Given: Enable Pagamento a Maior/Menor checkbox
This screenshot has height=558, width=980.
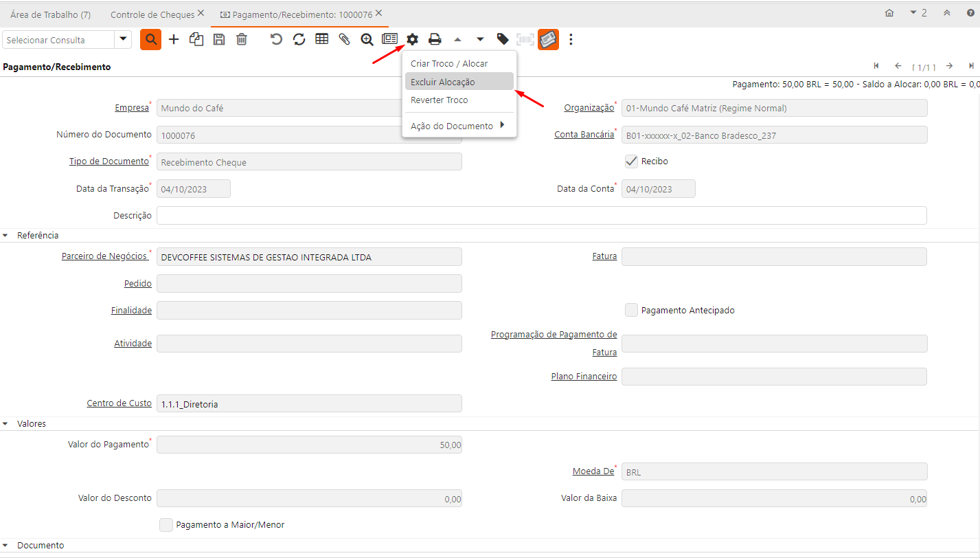Looking at the screenshot, I should (x=166, y=525).
